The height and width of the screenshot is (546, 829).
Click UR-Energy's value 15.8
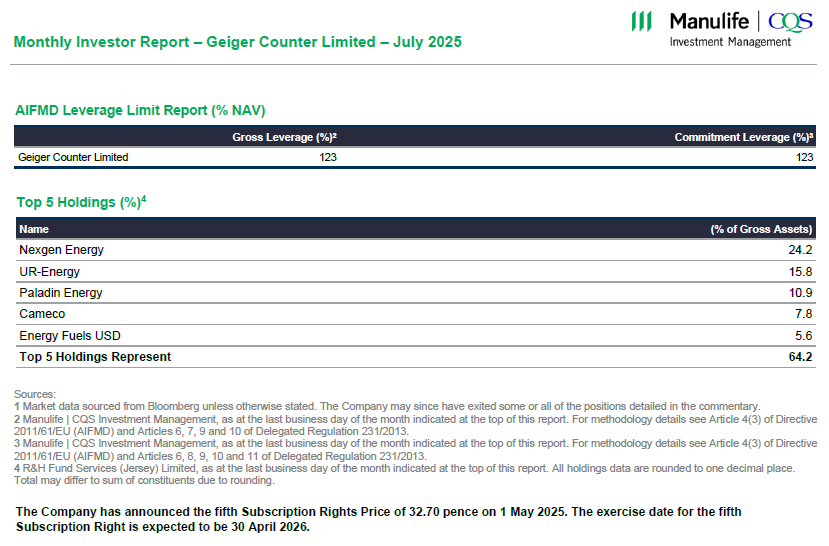(800, 272)
